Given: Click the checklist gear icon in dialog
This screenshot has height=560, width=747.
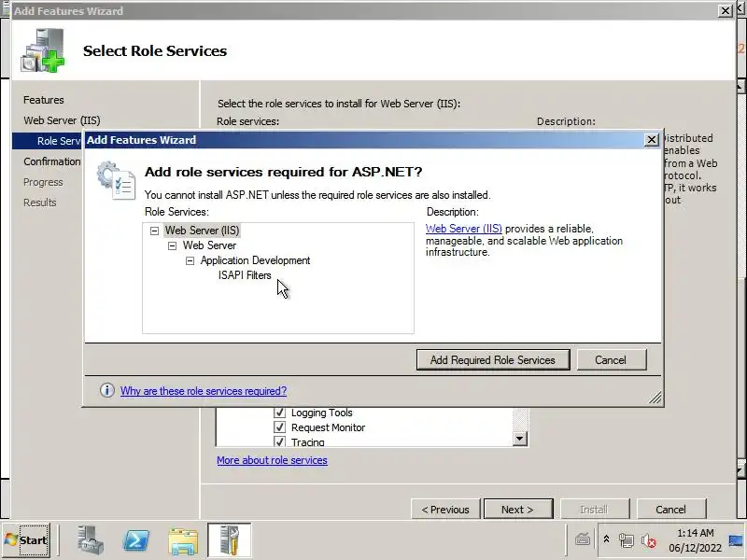Looking at the screenshot, I should (116, 180).
